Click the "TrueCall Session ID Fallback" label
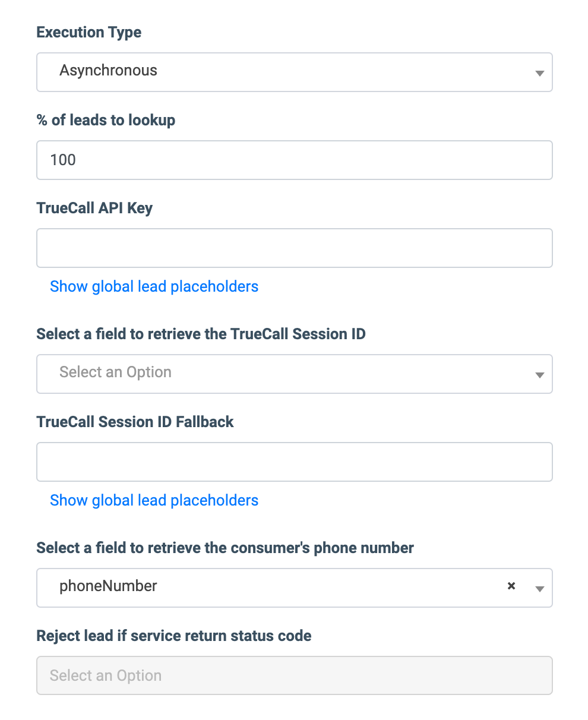The height and width of the screenshot is (720, 588). [x=135, y=422]
